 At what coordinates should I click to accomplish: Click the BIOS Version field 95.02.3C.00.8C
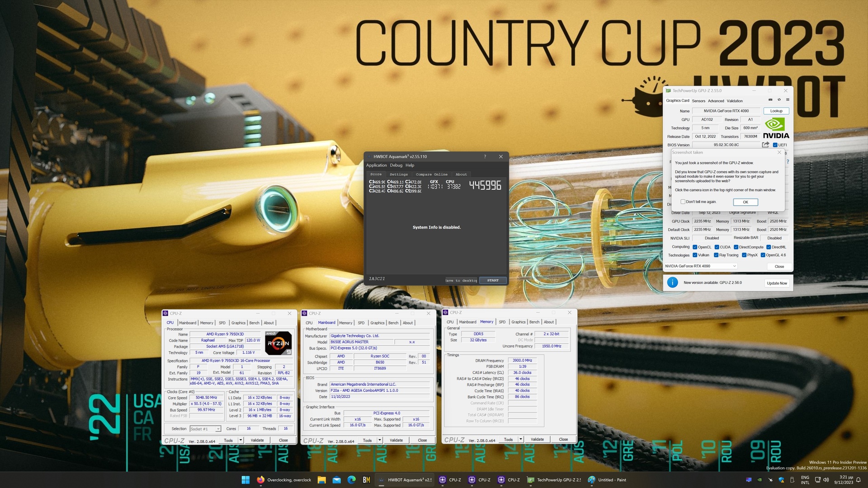(726, 145)
